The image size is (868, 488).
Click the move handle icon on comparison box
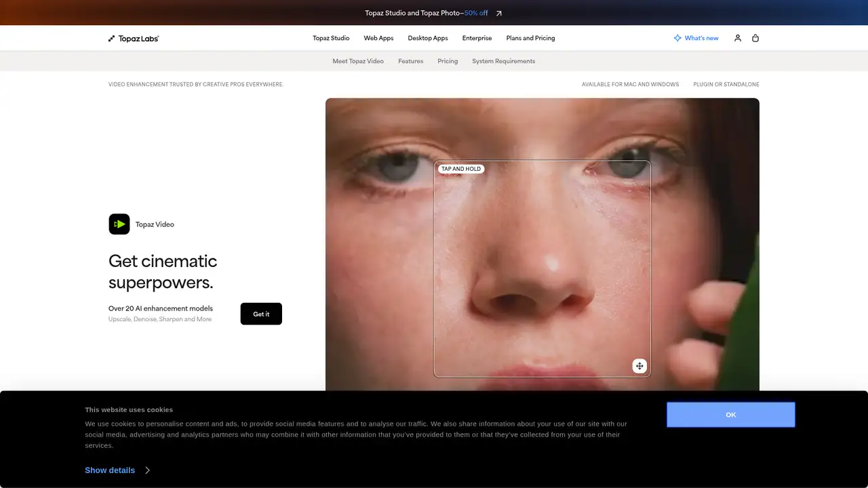tap(639, 366)
